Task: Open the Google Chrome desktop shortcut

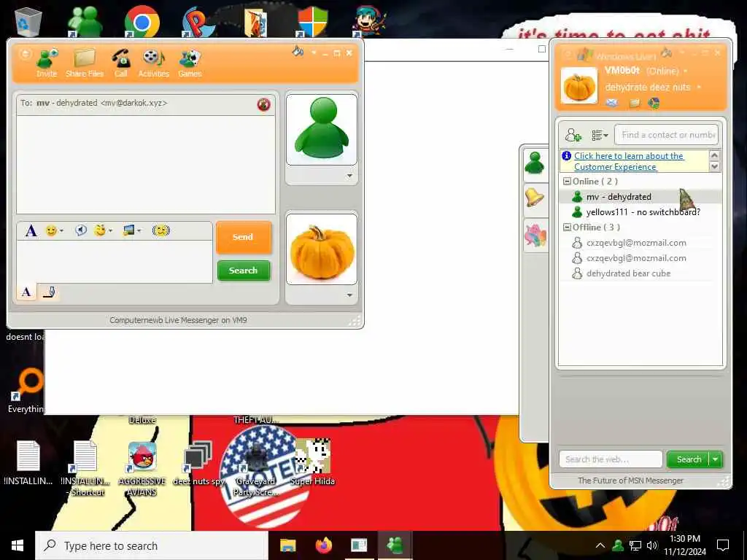Action: (142, 21)
